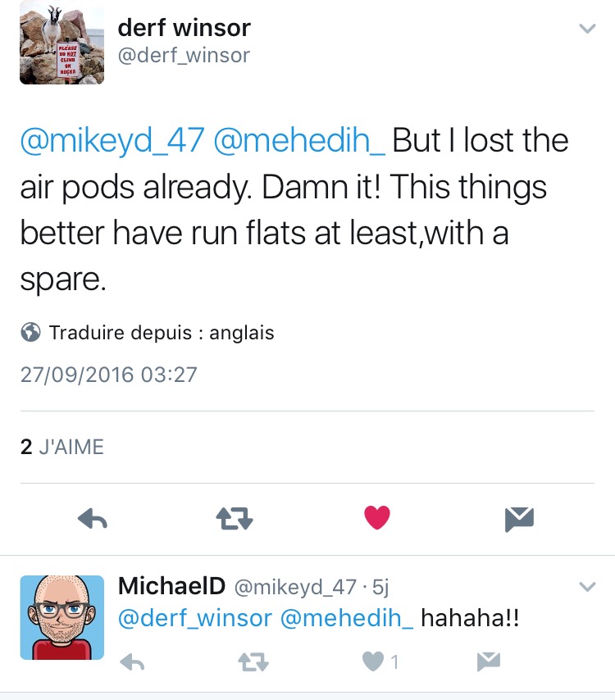Open @mehedih_ mention in MichaelD's reply
This screenshot has height=700, width=615.
click(347, 618)
